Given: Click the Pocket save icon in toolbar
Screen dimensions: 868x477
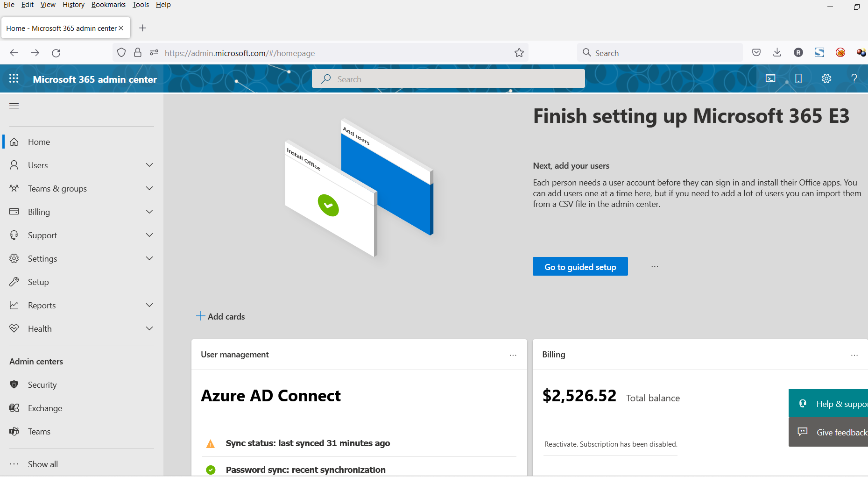Looking at the screenshot, I should tap(756, 52).
